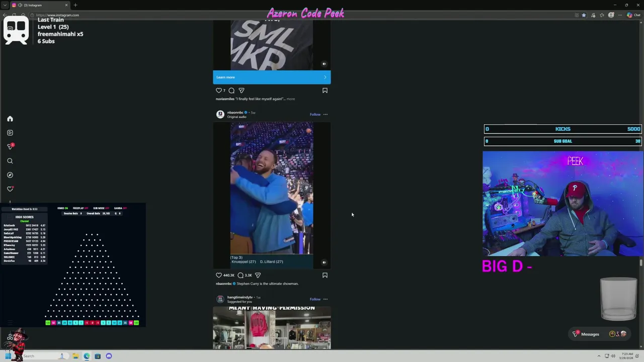Open a new browser tab

[75, 5]
